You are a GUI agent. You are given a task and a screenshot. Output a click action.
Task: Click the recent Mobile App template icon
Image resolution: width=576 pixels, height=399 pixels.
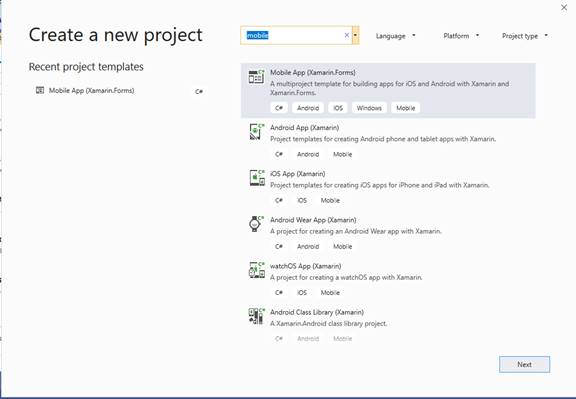coord(40,90)
